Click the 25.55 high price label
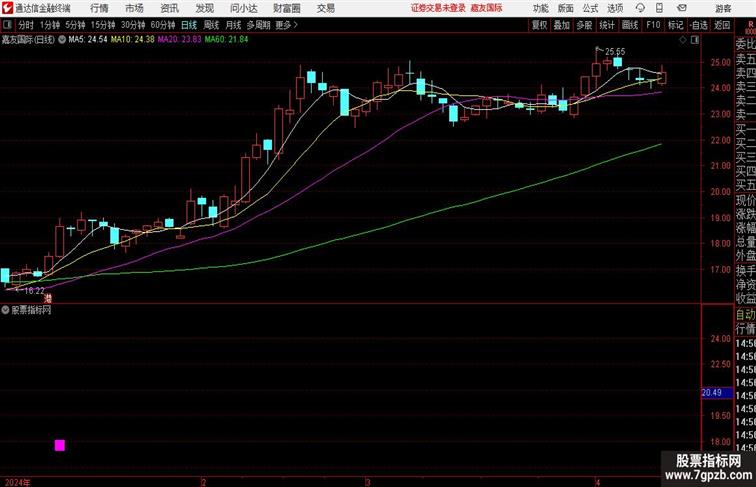Screen dimensions: 756x487 point(615,51)
